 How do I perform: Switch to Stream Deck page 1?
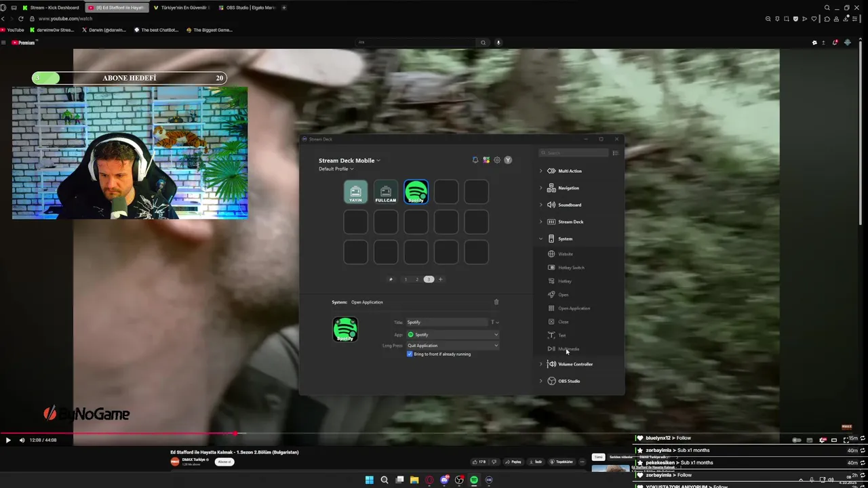(406, 279)
